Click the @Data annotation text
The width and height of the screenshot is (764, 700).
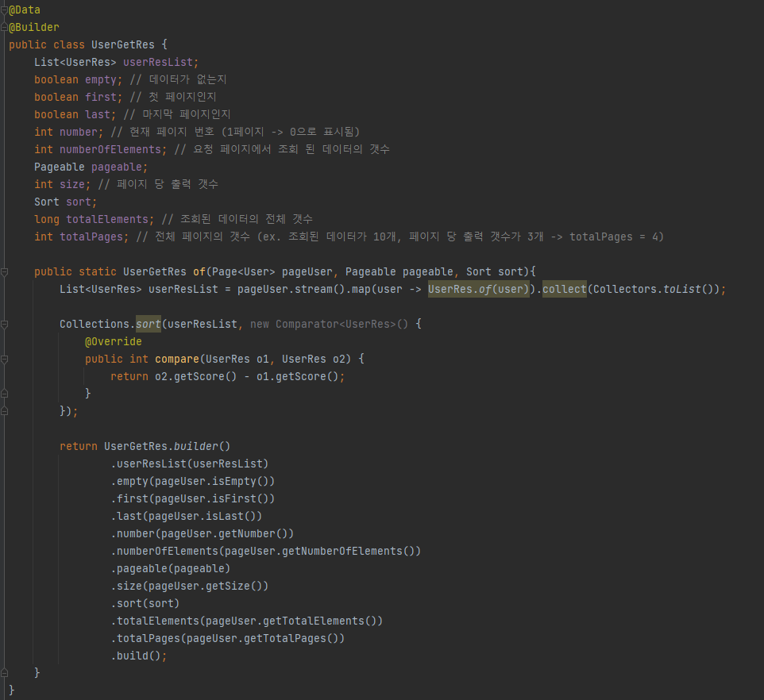pyautogui.click(x=25, y=10)
